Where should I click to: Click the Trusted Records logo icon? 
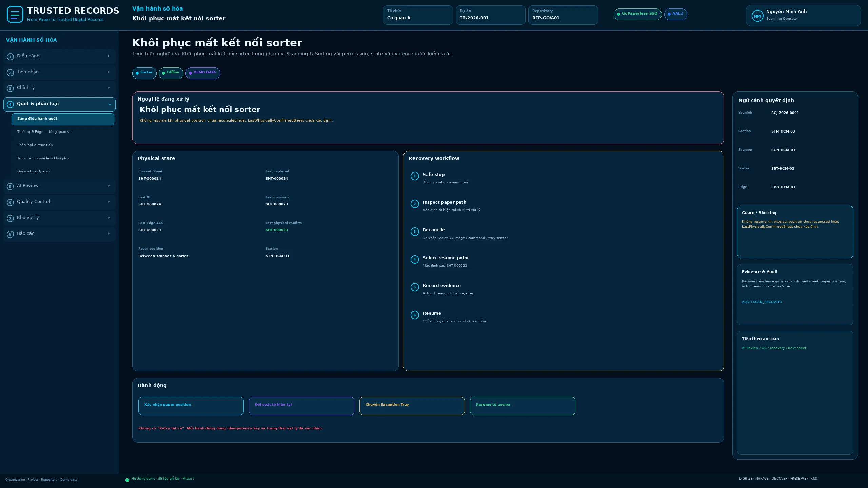(x=15, y=15)
